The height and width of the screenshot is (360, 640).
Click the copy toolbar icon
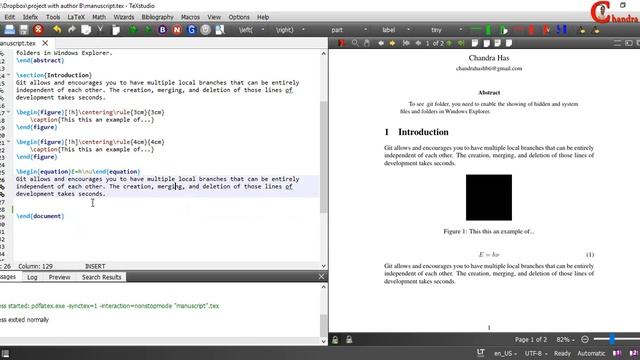coord(86,30)
